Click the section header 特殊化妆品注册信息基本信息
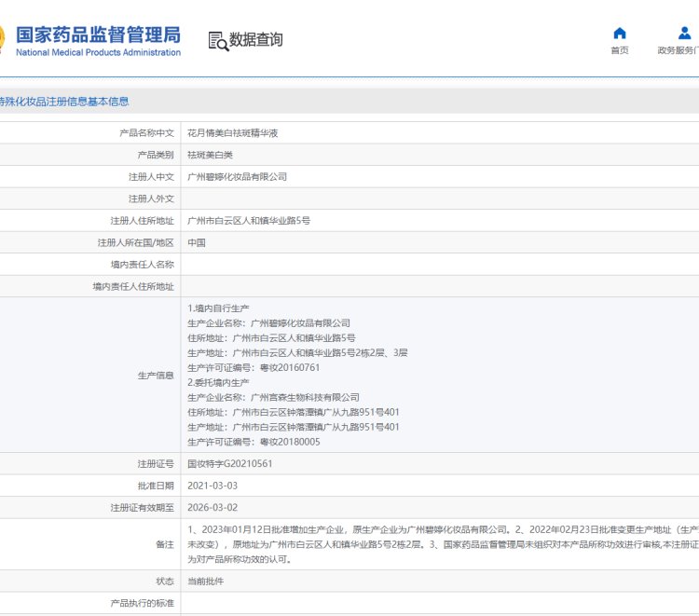699x616 pixels. pos(64,102)
